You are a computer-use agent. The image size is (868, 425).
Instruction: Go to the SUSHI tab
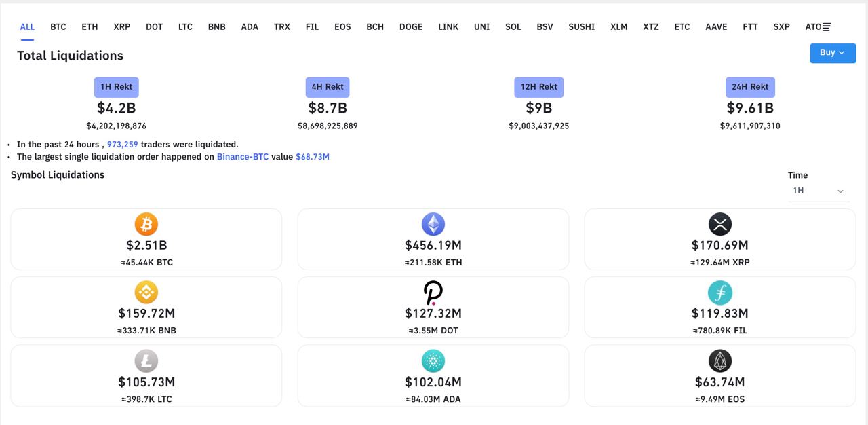(x=582, y=27)
